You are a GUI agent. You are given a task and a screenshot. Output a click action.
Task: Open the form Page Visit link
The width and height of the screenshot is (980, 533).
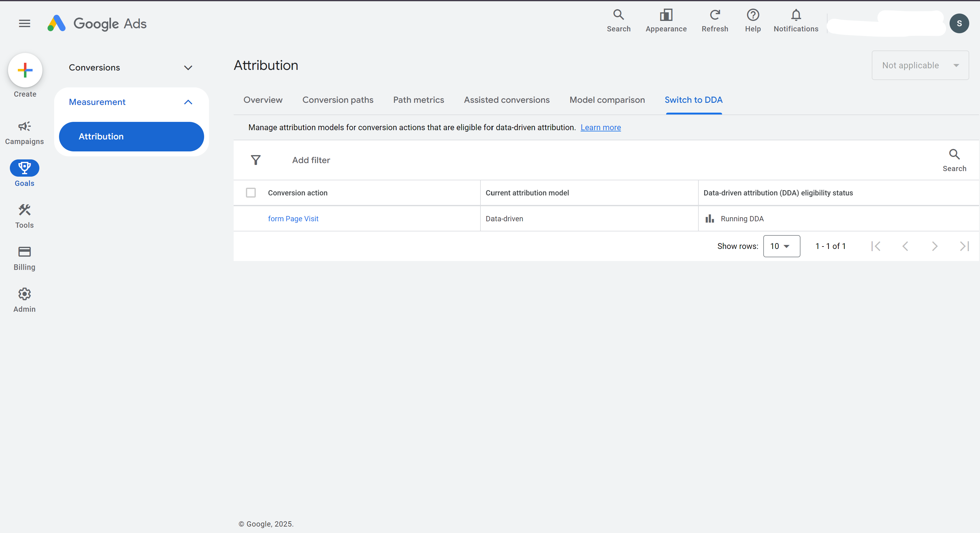293,219
